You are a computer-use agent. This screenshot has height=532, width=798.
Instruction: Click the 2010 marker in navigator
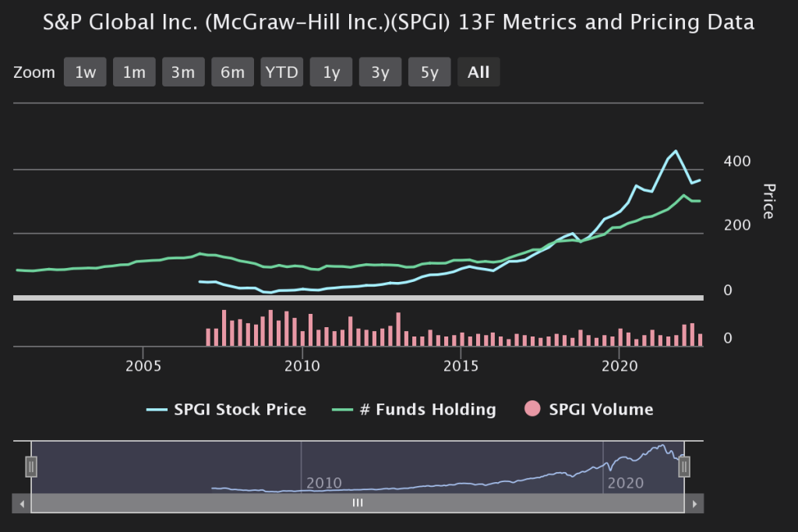coord(323,483)
